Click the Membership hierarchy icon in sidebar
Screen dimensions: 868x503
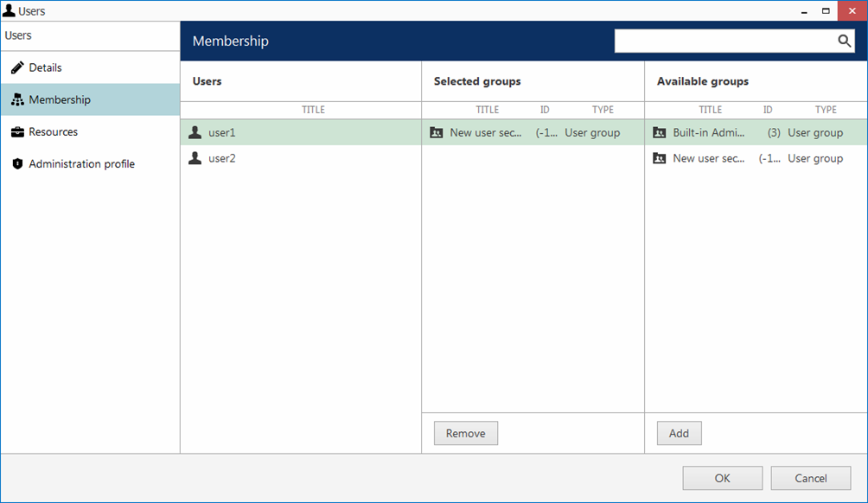tap(17, 100)
